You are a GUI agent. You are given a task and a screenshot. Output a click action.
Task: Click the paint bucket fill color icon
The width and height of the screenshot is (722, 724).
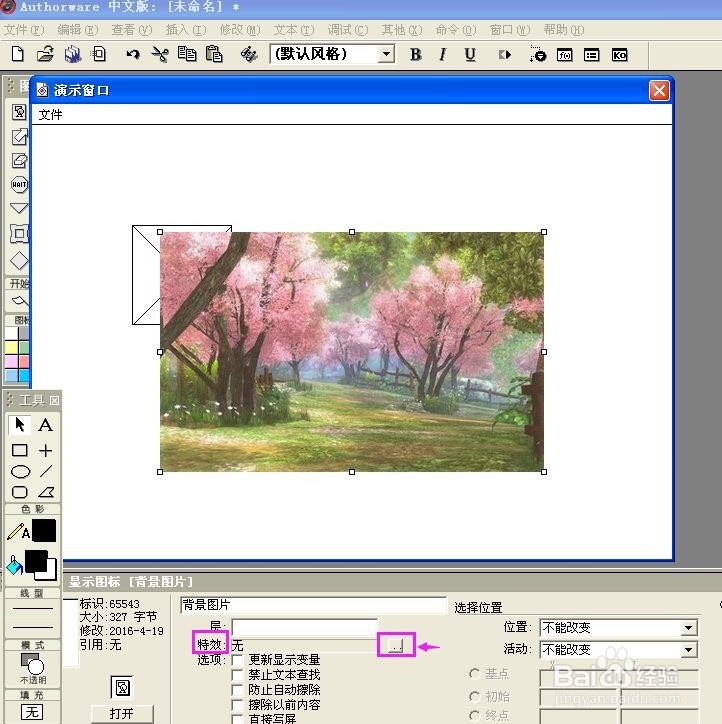pyautogui.click(x=14, y=565)
